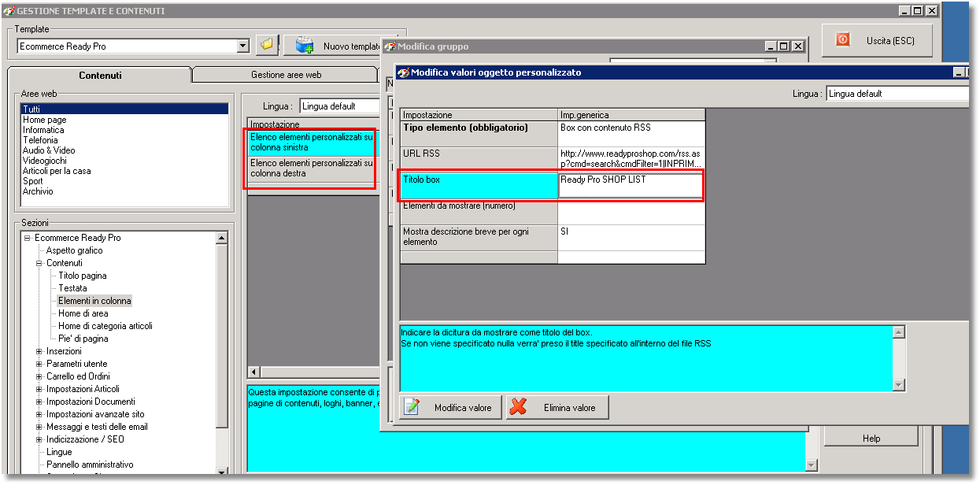The image size is (980, 485).
Task: Select Aspetto grafico tree item
Action: click(x=74, y=250)
